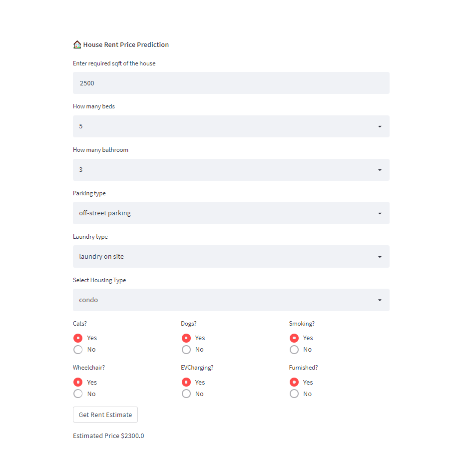
Task: Select 'Yes' for Cats
Action: tap(78, 338)
